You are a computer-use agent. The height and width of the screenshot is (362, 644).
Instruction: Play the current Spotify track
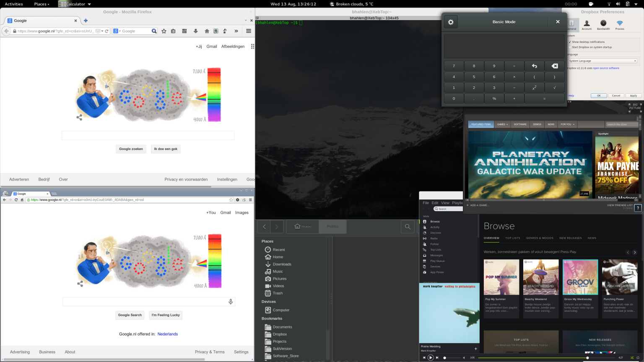click(431, 358)
